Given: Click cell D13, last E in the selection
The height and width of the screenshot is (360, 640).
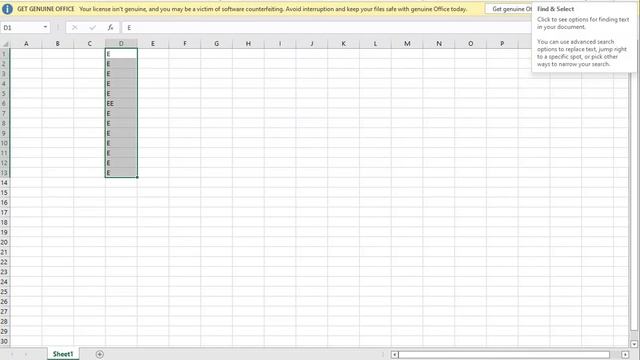Looking at the screenshot, I should pos(121,173).
